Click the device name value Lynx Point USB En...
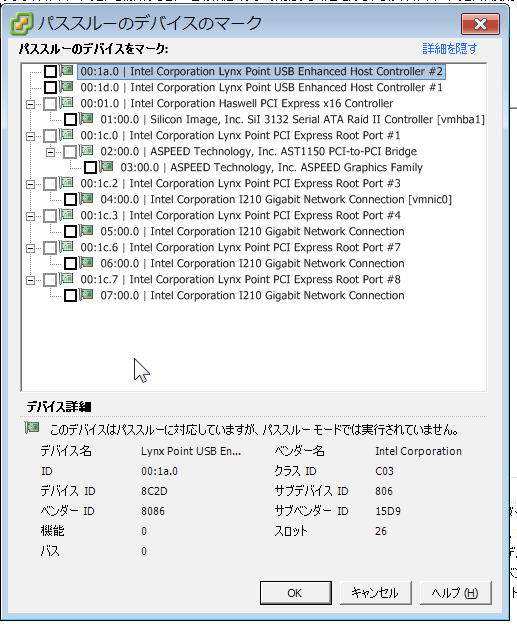Screen dimensions: 517x626 coord(191,451)
